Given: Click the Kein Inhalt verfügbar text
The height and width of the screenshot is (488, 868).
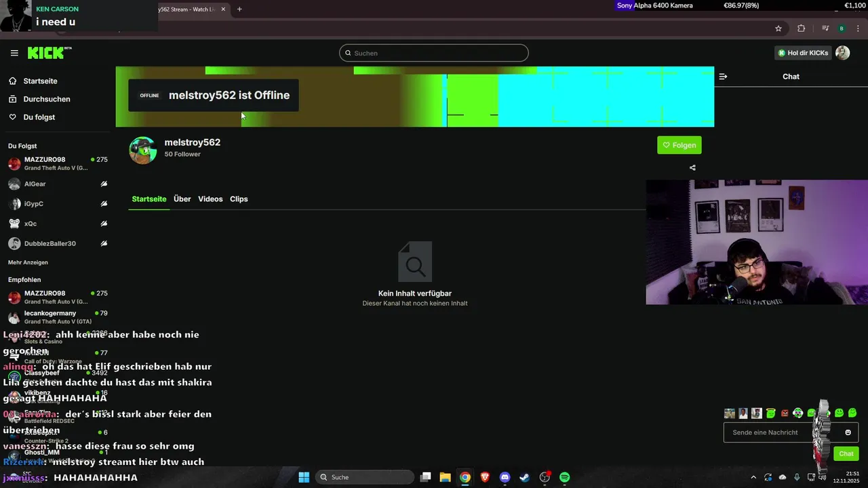Looking at the screenshot, I should click(415, 293).
